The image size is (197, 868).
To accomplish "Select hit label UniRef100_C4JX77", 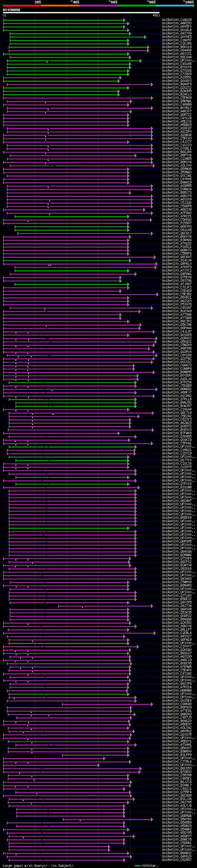I will (x=177, y=142).
